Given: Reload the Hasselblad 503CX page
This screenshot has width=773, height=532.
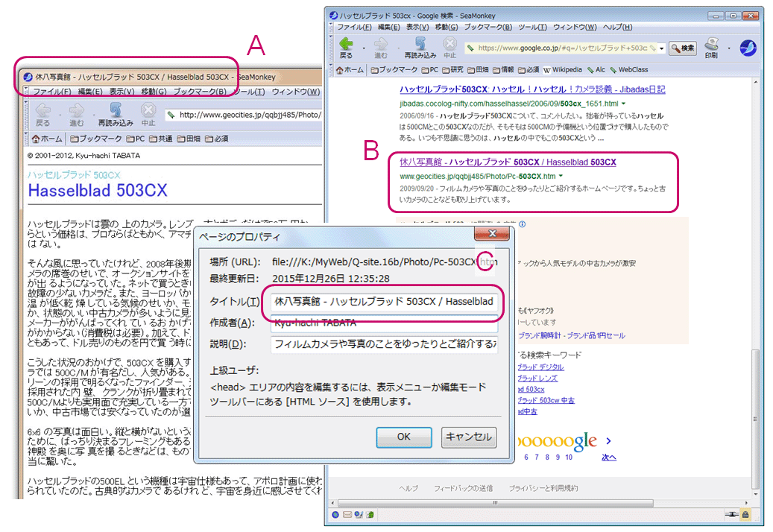Looking at the screenshot, I should coord(116,110).
